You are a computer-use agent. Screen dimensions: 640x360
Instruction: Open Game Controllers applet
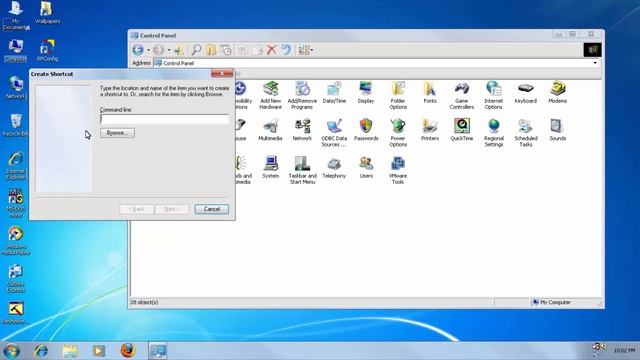462,95
